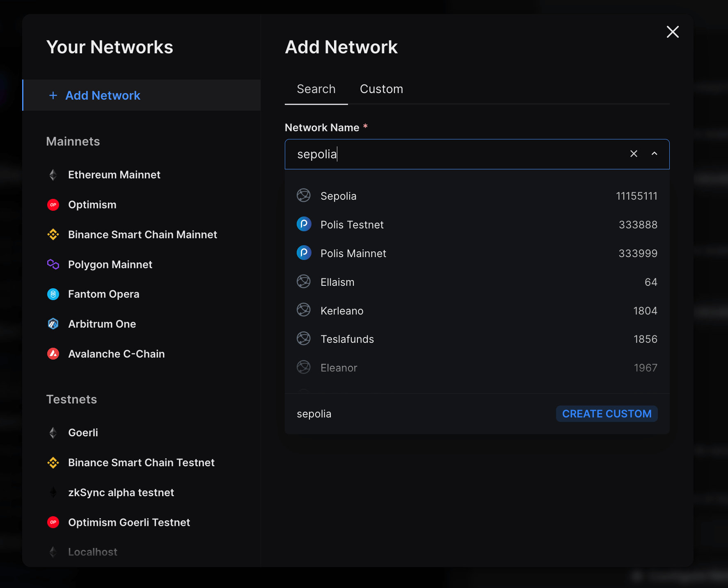Pick Polis Mainnet from search results
This screenshot has width=728, height=588.
click(x=477, y=253)
